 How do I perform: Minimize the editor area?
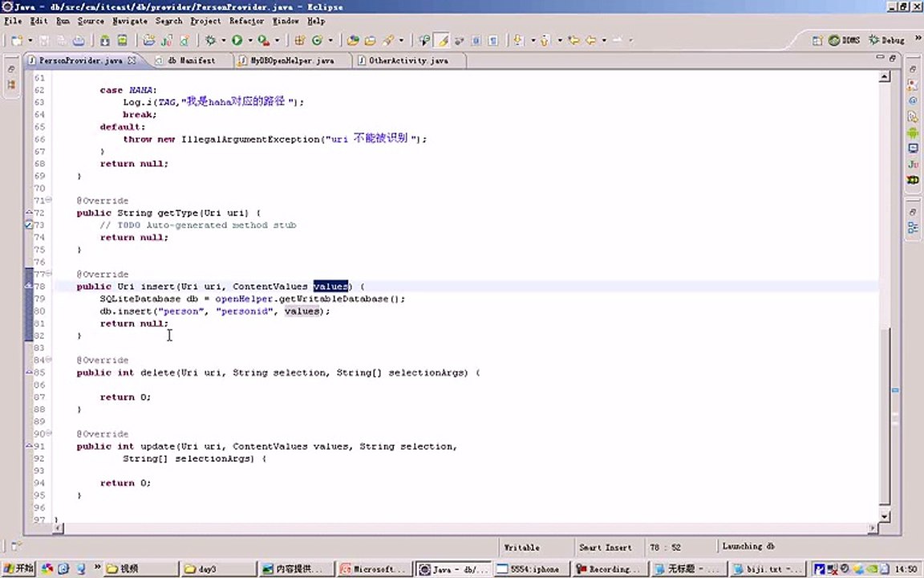pyautogui.click(x=880, y=57)
